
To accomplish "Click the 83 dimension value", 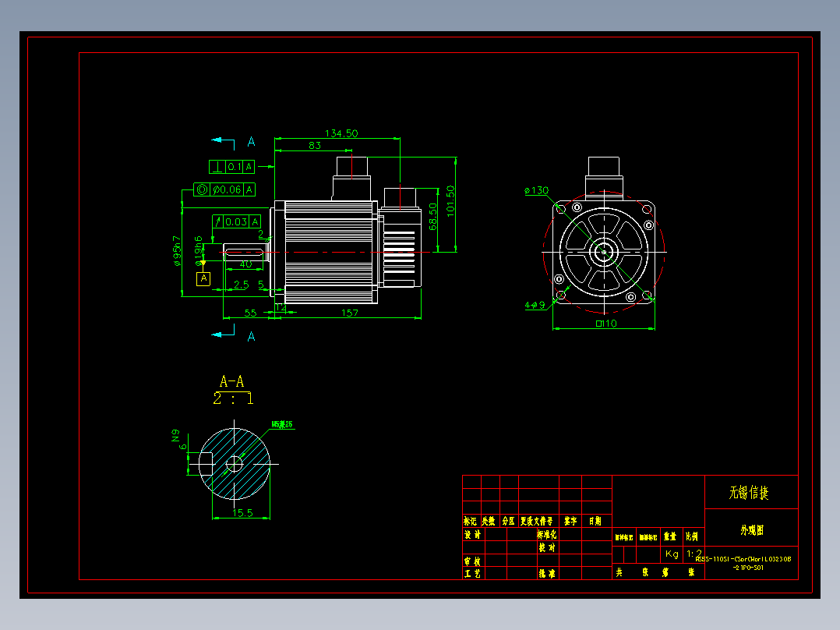I will [x=315, y=145].
